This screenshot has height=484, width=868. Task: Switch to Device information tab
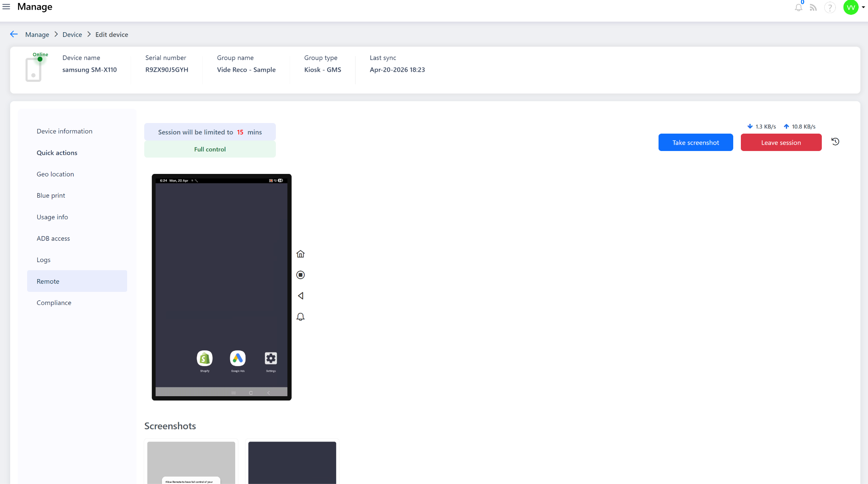coord(64,131)
